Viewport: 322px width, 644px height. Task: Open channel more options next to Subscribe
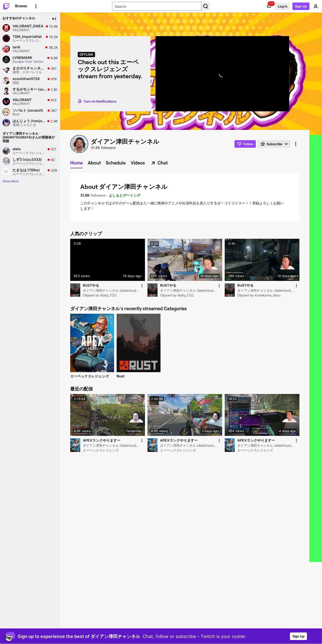tap(296, 144)
